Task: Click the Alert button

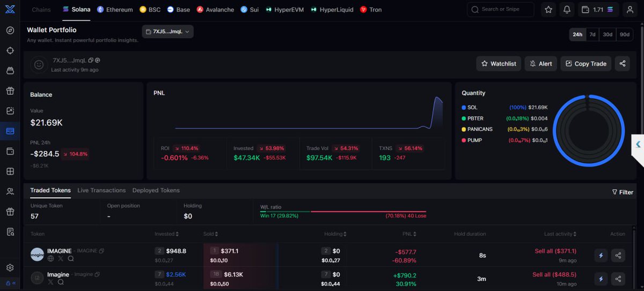Action: pos(541,63)
